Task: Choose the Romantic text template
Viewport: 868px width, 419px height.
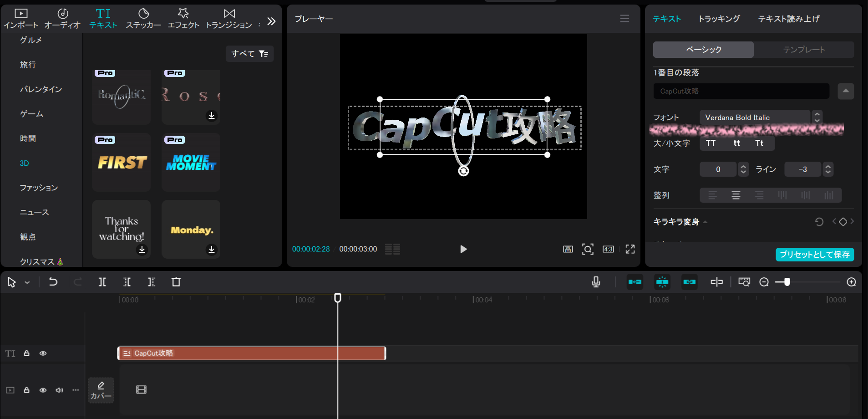Action: point(121,97)
